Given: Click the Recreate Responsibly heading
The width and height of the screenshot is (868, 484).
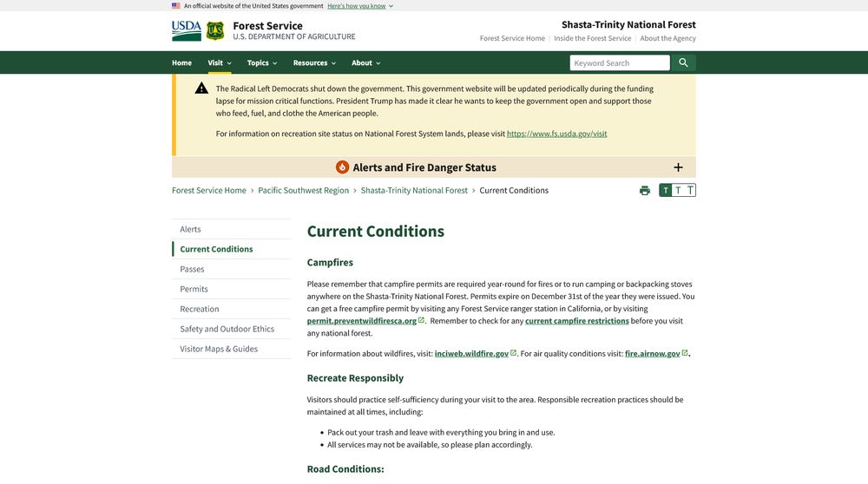Looking at the screenshot, I should click(355, 378).
